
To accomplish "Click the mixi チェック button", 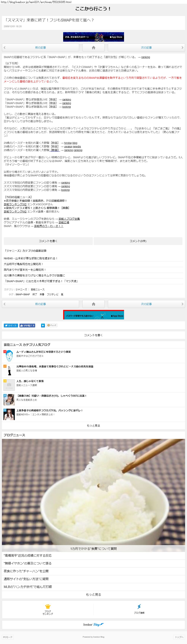I will [x=52, y=326].
